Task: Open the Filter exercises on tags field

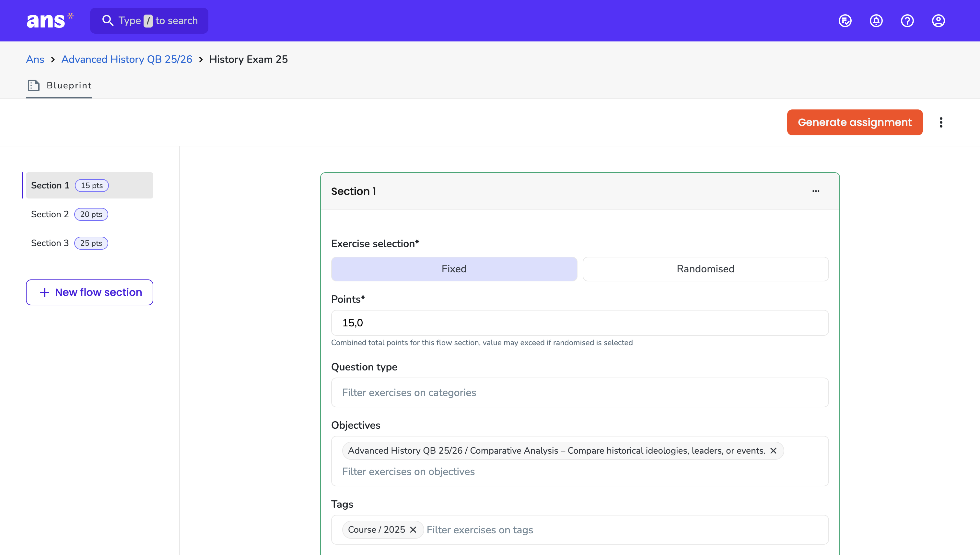Action: coord(625,529)
